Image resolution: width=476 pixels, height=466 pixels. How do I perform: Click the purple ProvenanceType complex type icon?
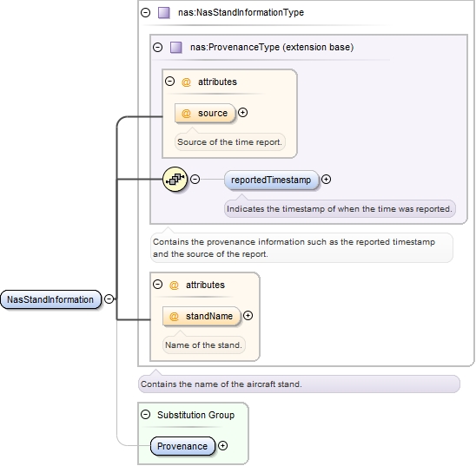(176, 48)
